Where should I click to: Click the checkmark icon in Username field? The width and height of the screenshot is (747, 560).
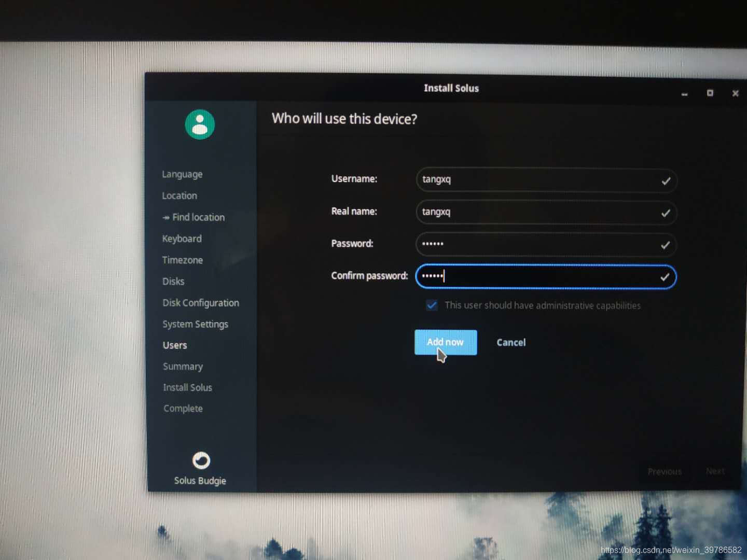[x=666, y=181]
